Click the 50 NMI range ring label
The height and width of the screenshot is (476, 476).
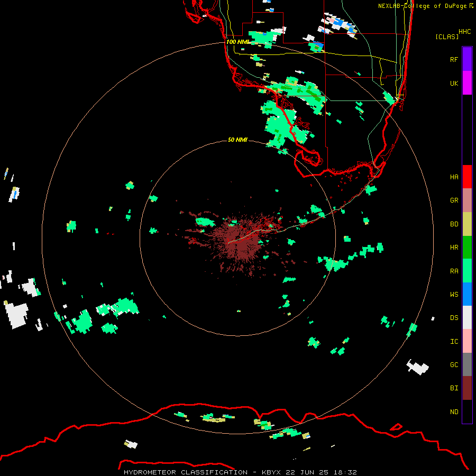pyautogui.click(x=237, y=140)
